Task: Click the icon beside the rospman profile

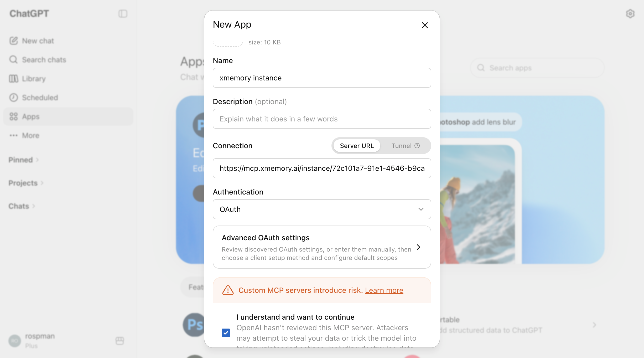Action: (120, 341)
